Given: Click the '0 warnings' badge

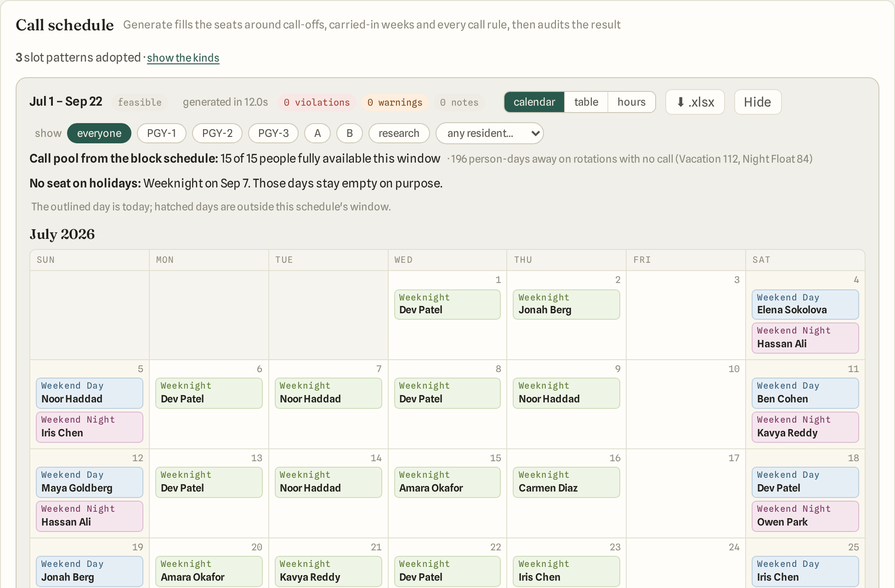Looking at the screenshot, I should click(395, 102).
